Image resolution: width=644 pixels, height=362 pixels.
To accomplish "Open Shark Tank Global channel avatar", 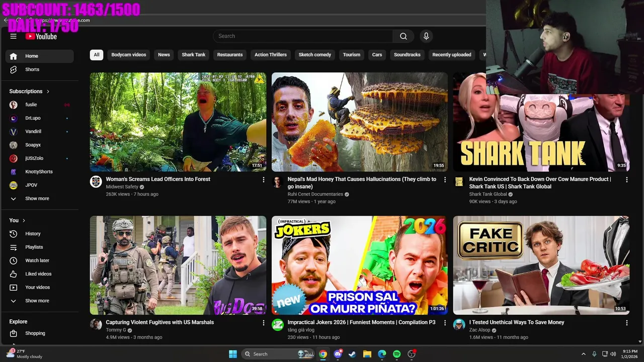I will click(459, 182).
